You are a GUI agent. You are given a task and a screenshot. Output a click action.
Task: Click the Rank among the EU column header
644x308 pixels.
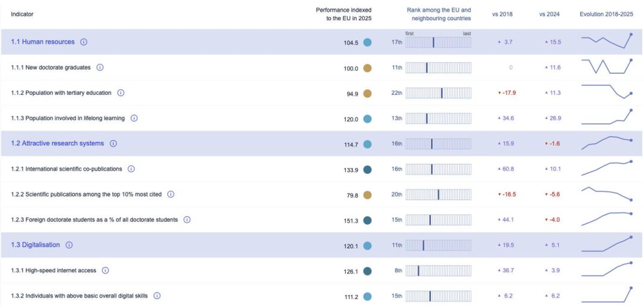pyautogui.click(x=438, y=14)
